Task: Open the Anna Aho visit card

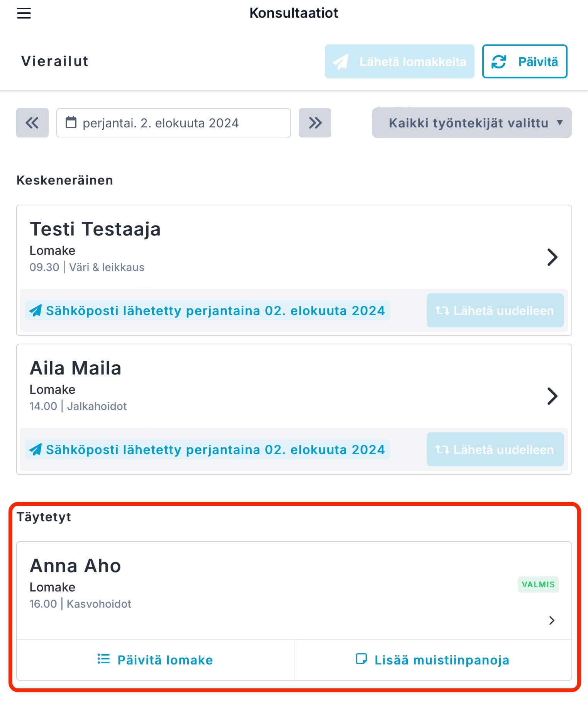Action: (x=294, y=591)
